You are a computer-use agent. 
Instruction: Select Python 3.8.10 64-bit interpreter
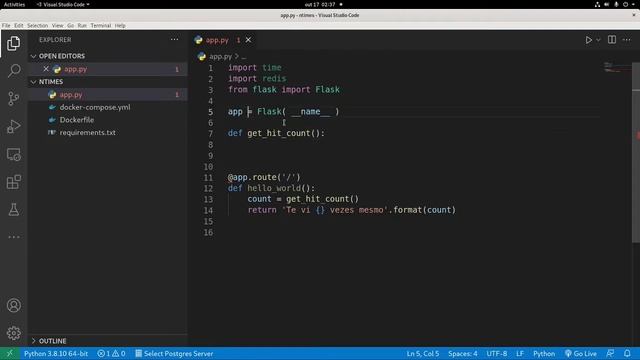pyautogui.click(x=56, y=353)
